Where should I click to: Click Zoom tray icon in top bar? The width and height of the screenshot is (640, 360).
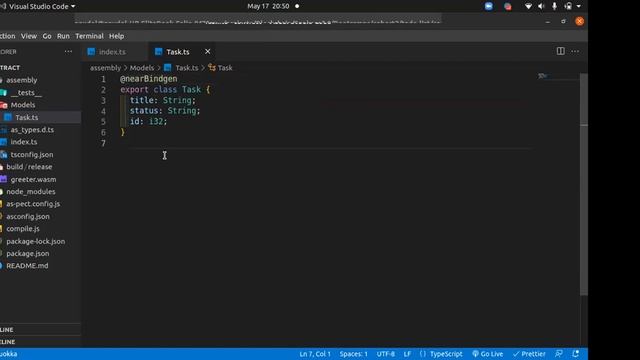point(488,6)
